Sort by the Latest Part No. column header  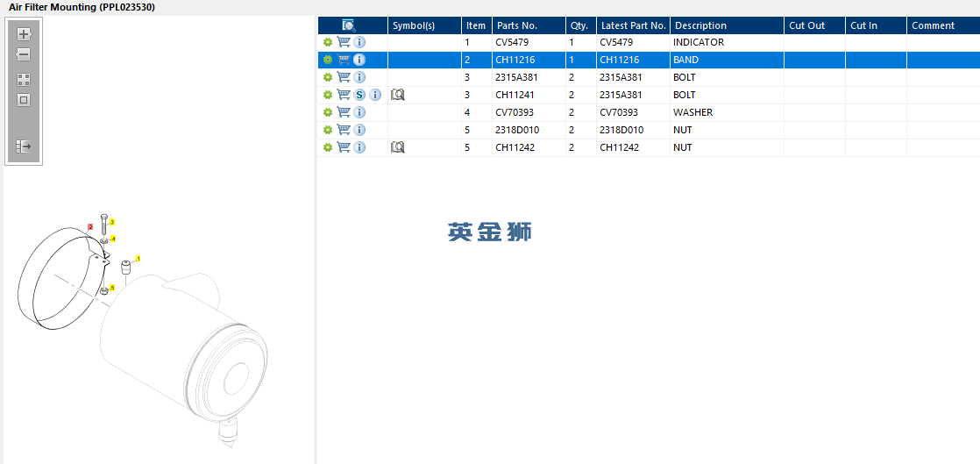pyautogui.click(x=633, y=25)
